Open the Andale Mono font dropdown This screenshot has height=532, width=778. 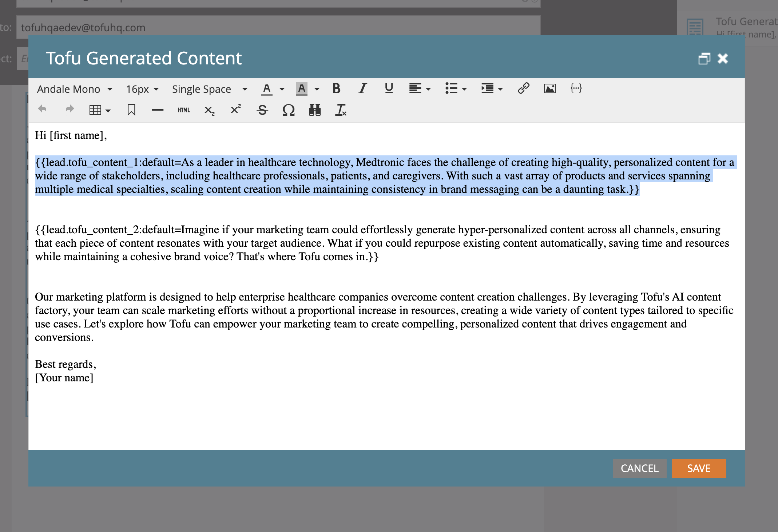(74, 89)
